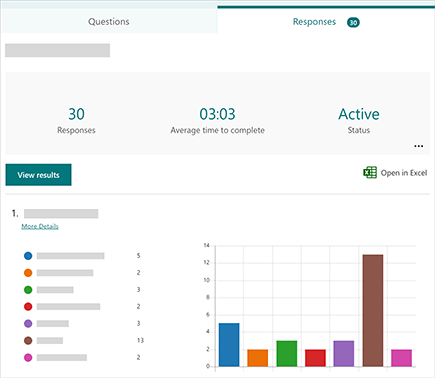435x378 pixels.
Task: Select the pink bar in chart
Action: [401, 358]
